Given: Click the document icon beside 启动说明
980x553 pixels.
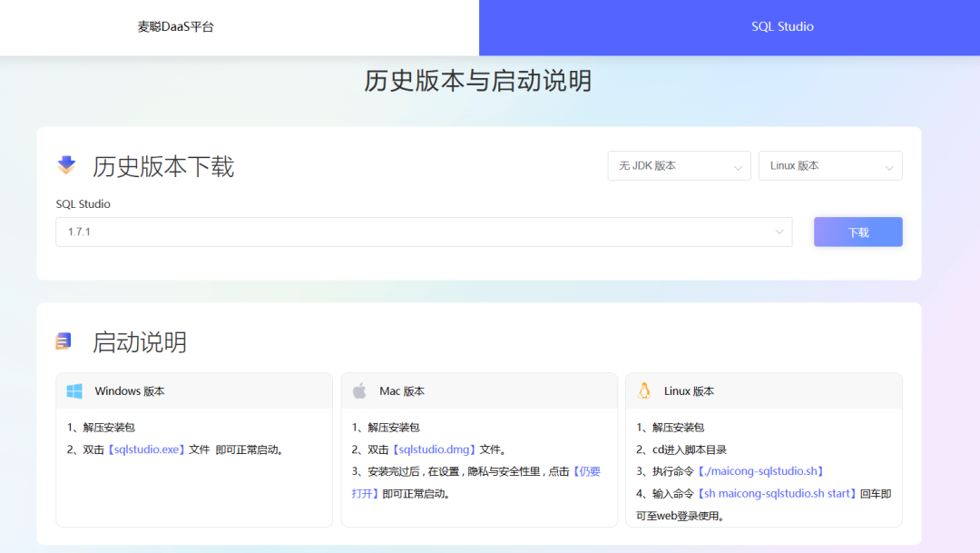Looking at the screenshot, I should pyautogui.click(x=64, y=341).
